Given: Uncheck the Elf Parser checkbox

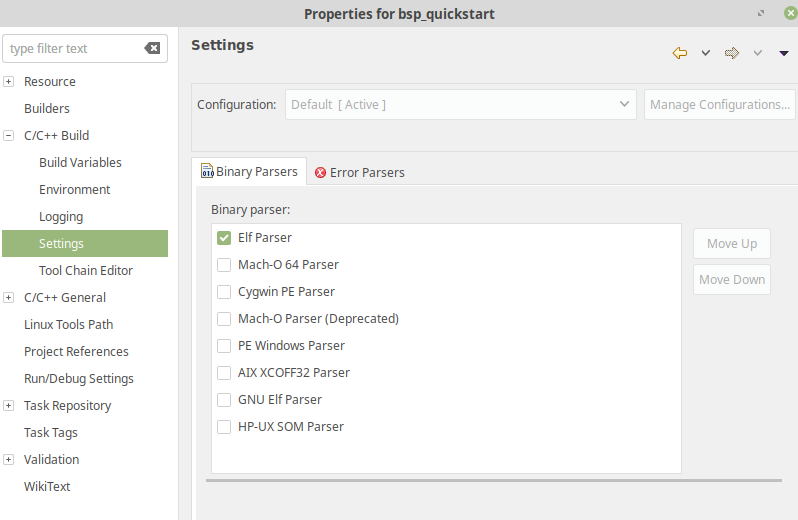Looking at the screenshot, I should click(x=224, y=238).
